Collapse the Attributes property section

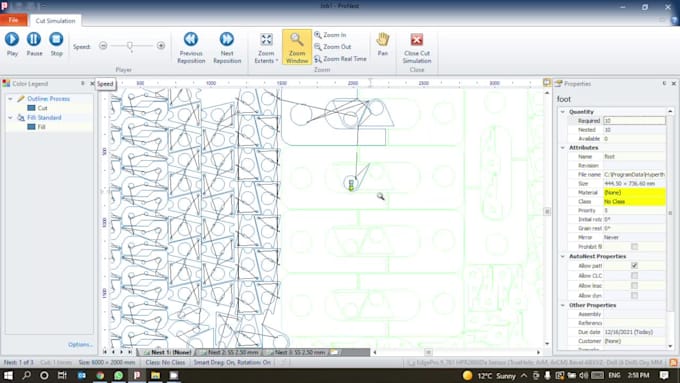coord(563,148)
